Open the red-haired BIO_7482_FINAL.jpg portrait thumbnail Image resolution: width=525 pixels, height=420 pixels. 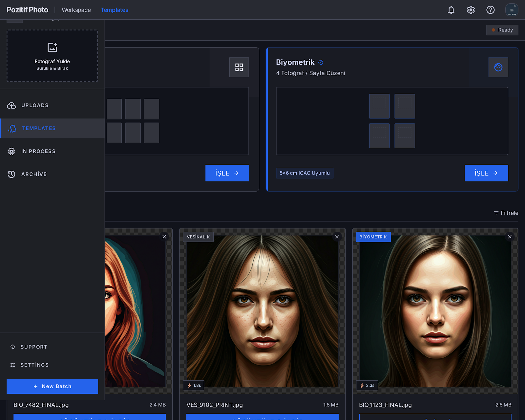tap(135, 311)
